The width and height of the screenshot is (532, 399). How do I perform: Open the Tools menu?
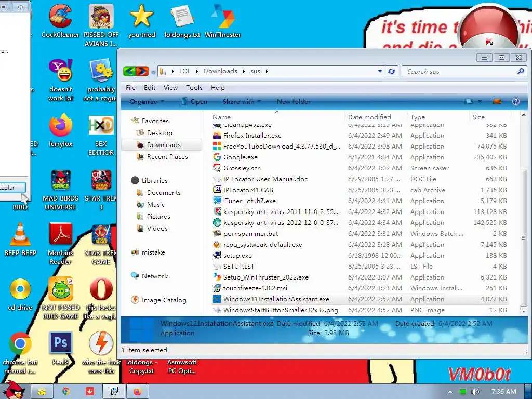[x=194, y=87]
